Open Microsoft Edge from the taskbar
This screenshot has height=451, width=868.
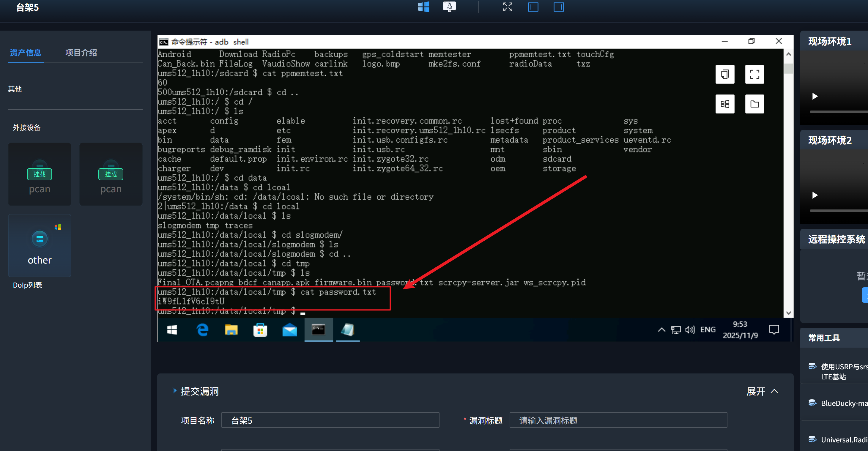click(202, 330)
